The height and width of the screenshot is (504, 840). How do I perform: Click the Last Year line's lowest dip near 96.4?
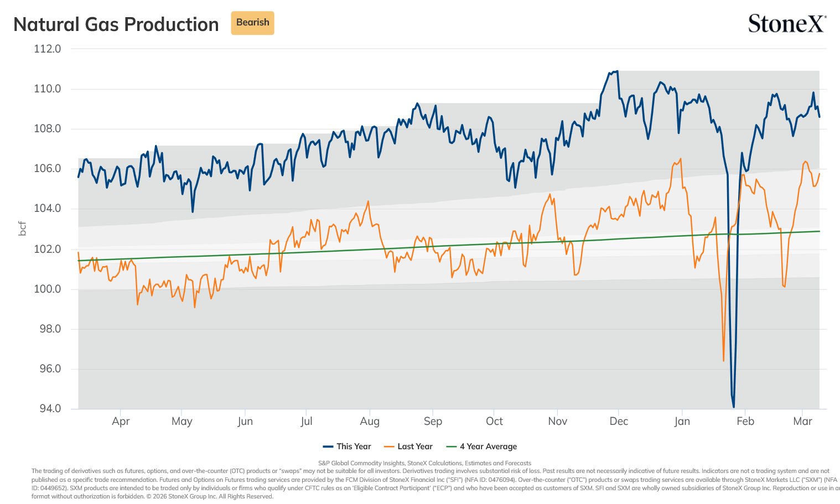[x=723, y=361]
